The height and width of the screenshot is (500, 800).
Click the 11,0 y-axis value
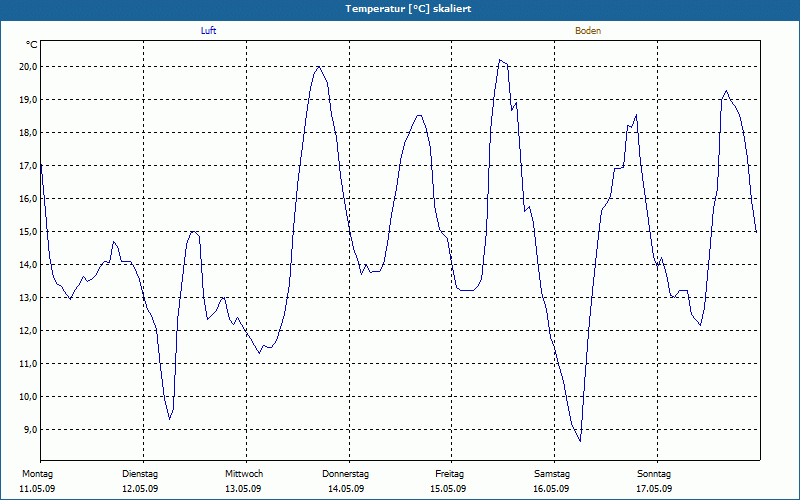pos(28,364)
